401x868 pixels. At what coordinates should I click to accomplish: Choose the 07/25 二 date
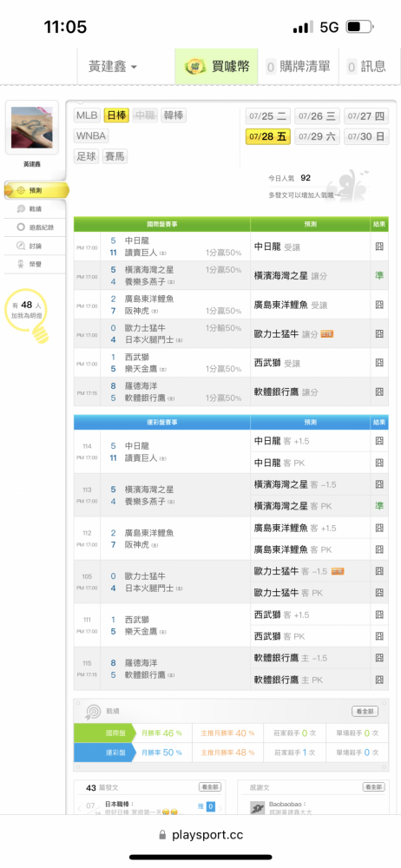click(x=268, y=116)
